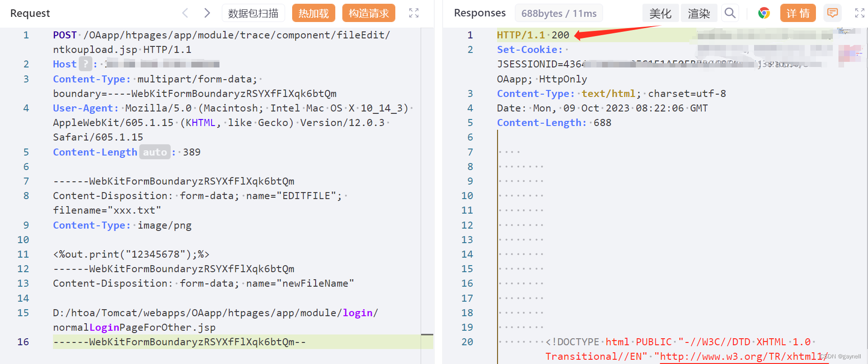Go to next request with right chevron
Viewport: 868px width, 364px height.
207,13
